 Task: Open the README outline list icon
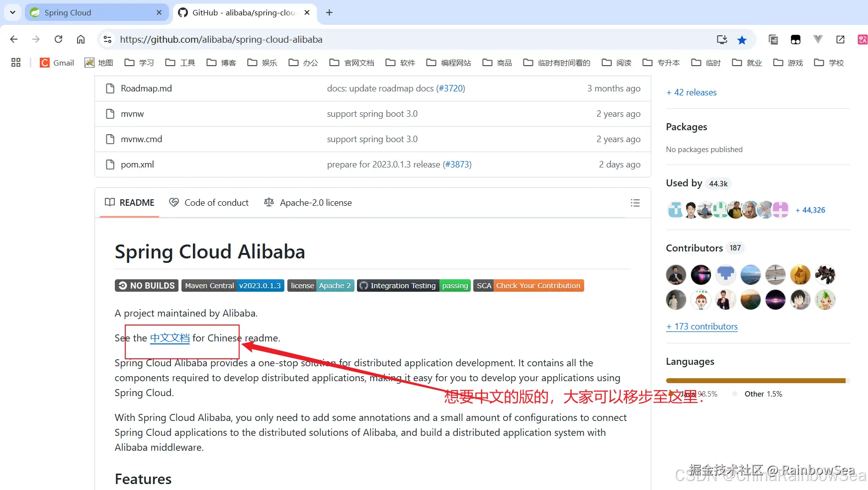[635, 203]
